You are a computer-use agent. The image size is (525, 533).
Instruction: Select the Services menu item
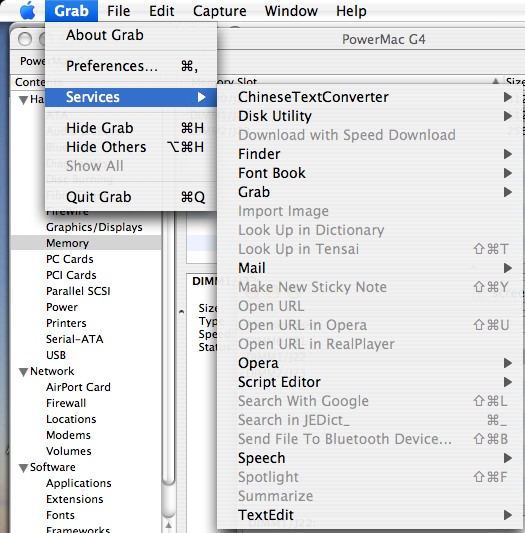pyautogui.click(x=131, y=97)
